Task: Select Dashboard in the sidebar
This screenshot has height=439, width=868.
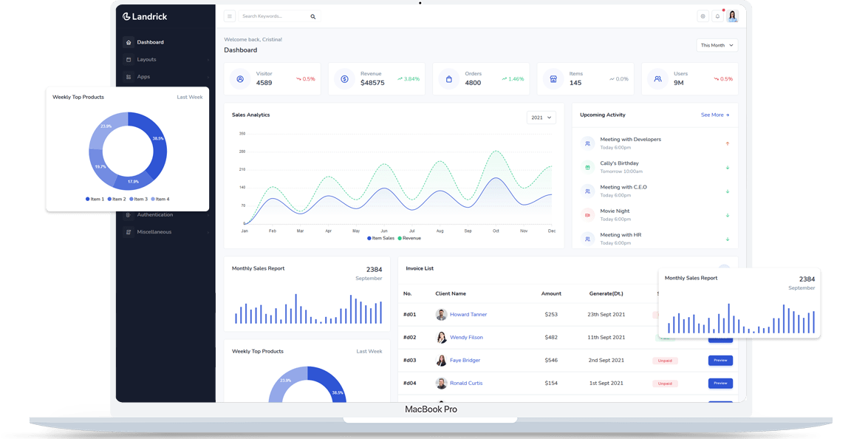Action: click(149, 42)
